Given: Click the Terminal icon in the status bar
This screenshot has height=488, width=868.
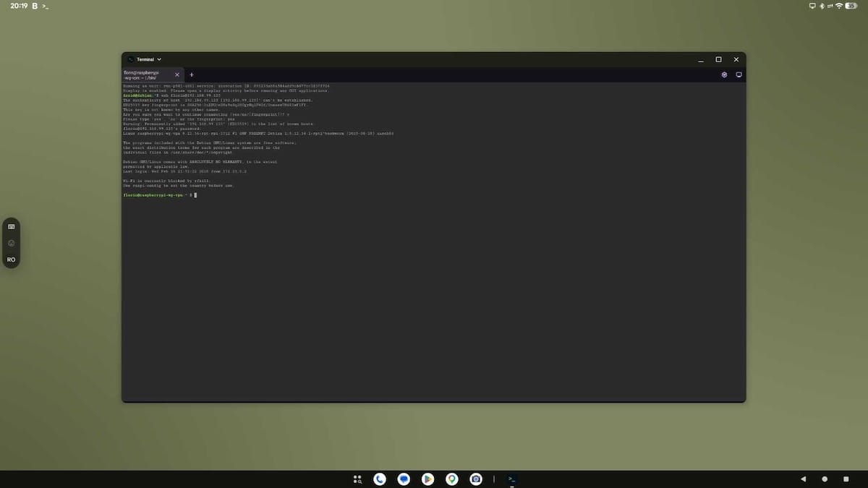Looking at the screenshot, I should (45, 6).
